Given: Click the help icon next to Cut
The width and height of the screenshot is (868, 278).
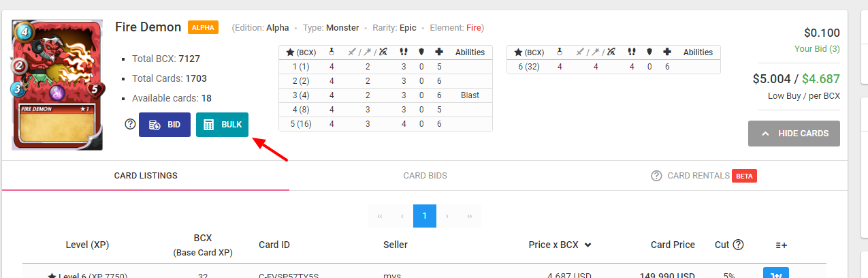Looking at the screenshot, I should [738, 245].
